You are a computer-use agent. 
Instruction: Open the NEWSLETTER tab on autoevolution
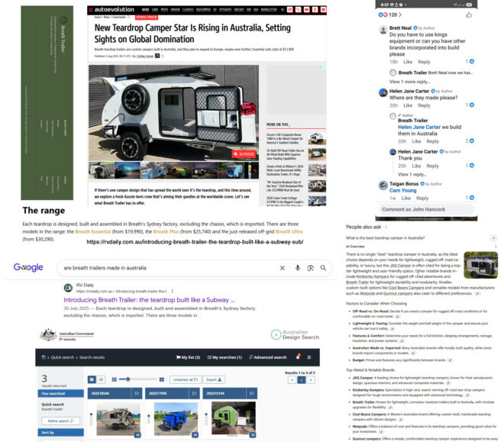pos(269,10)
